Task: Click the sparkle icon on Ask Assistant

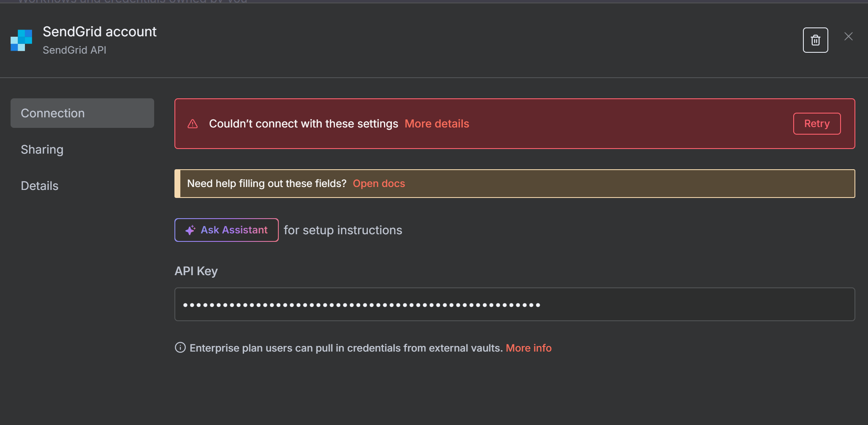Action: 190,230
